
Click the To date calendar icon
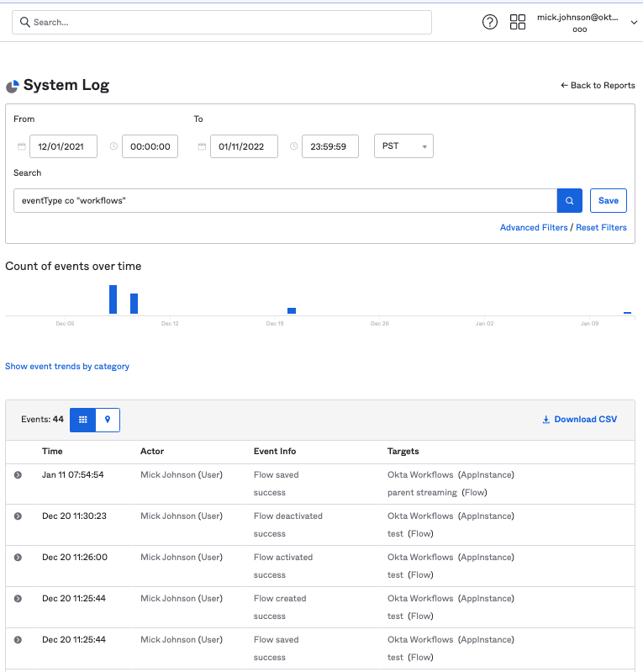202,146
